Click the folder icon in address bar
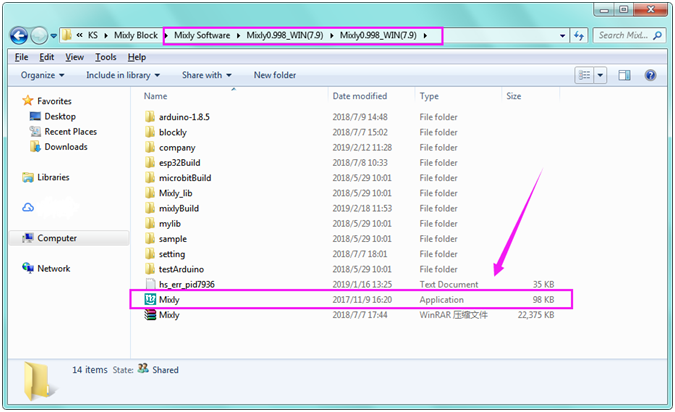 [x=67, y=35]
